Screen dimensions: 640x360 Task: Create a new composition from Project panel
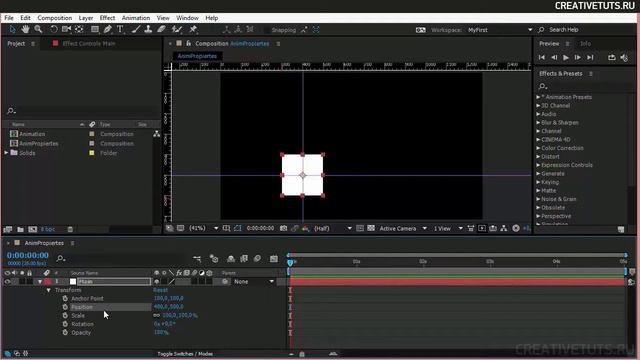pyautogui.click(x=33, y=229)
